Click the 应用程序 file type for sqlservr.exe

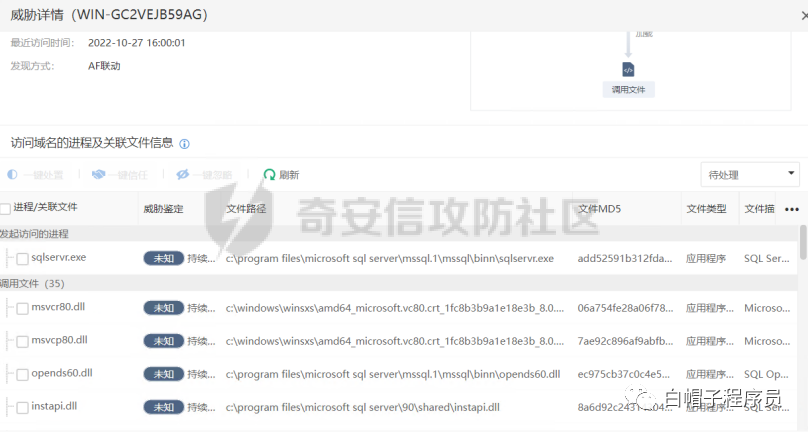click(x=705, y=258)
